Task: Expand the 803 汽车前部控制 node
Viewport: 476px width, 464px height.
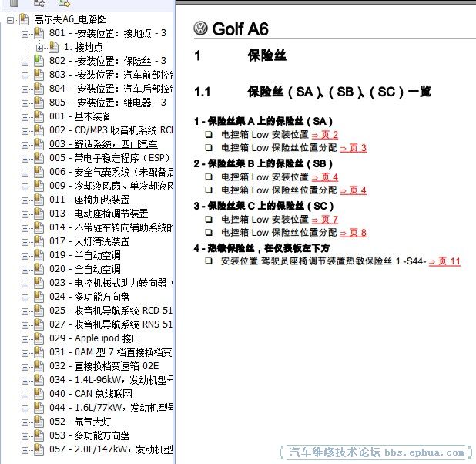Action: 25,76
